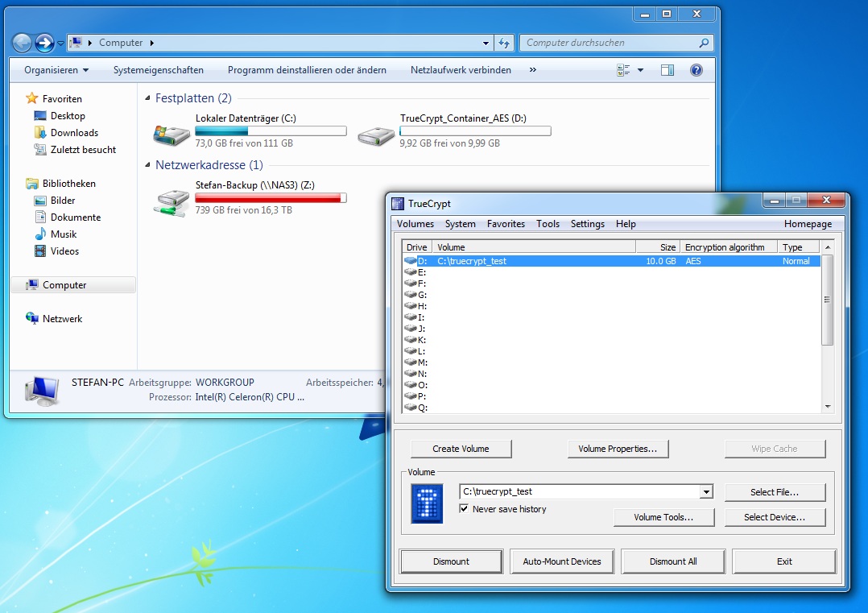
Task: Click the refresh icon beside address bar
Action: click(504, 43)
